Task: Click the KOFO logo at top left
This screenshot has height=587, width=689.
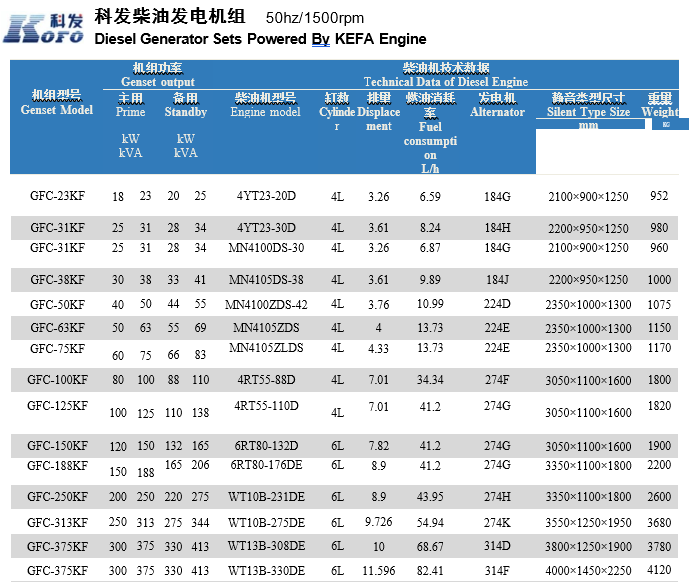Action: click(43, 28)
